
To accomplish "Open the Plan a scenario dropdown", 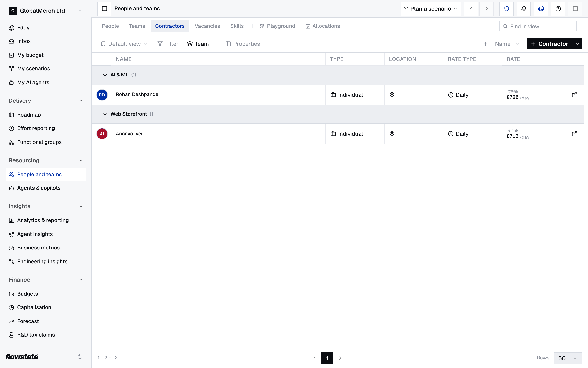I will pos(431,9).
